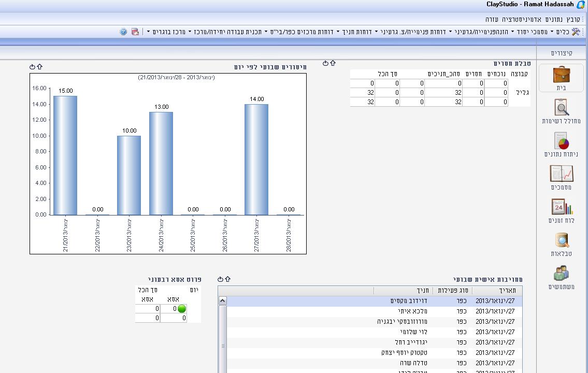Click the tools wrench icon beside כלים

click(576, 32)
